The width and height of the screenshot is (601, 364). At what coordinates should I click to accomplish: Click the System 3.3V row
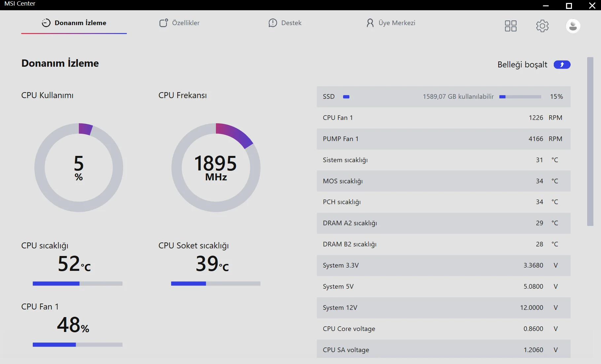point(443,265)
